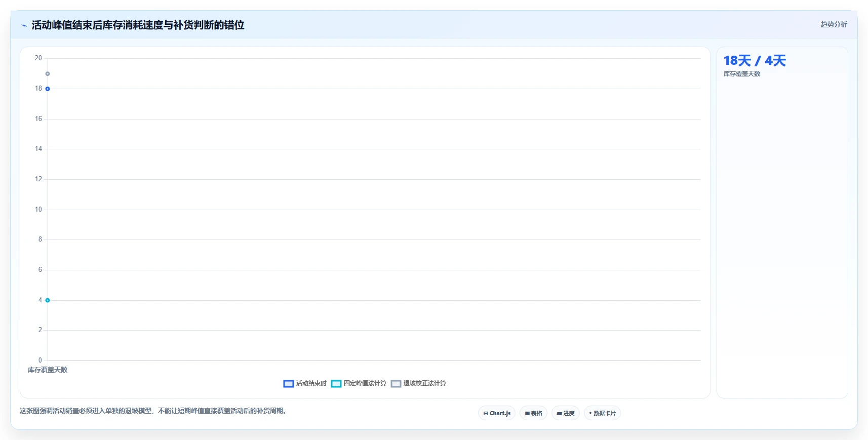
Task: Select the 进度 tag
Action: (566, 413)
